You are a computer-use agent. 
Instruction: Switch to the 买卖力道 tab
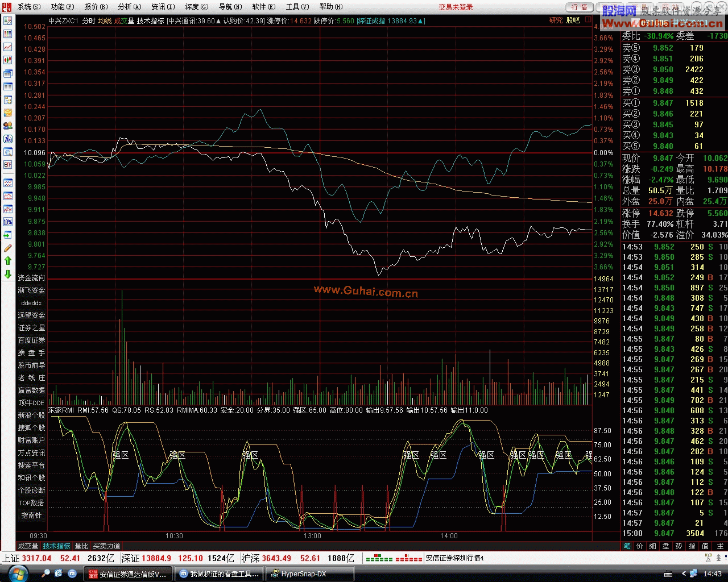click(107, 546)
